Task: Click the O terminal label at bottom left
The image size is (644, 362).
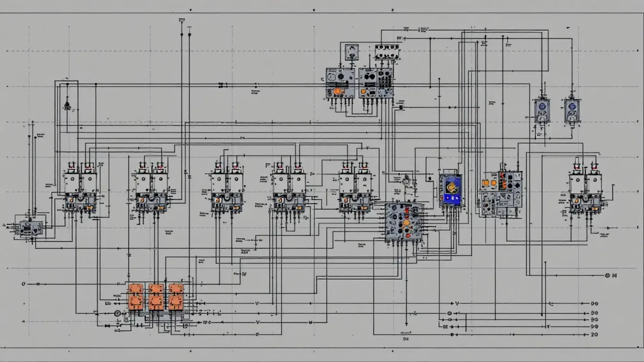Action: click(x=23, y=284)
